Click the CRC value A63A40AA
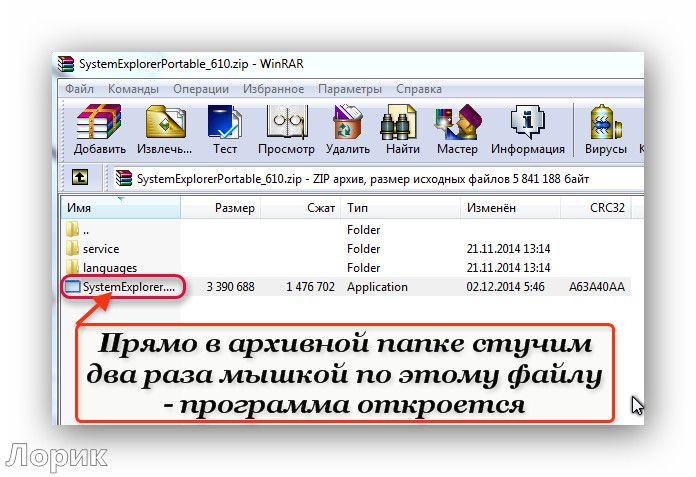Viewport: 696px width, 477px height. (597, 287)
